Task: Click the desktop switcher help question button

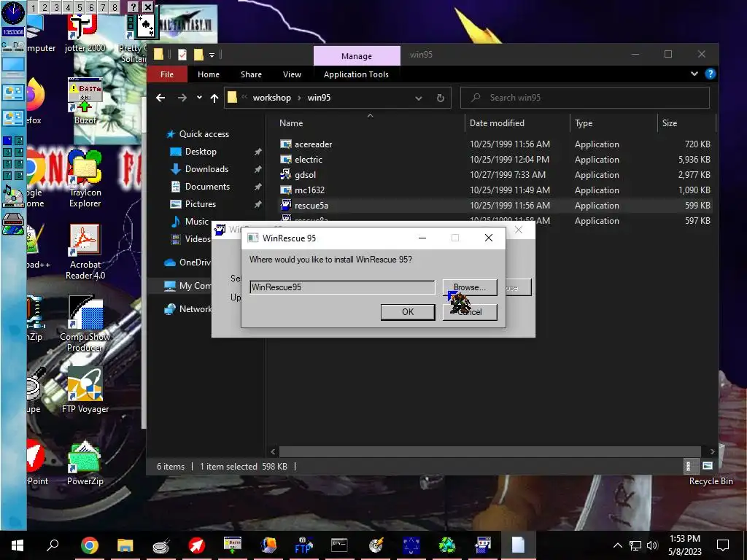Action: [x=134, y=7]
